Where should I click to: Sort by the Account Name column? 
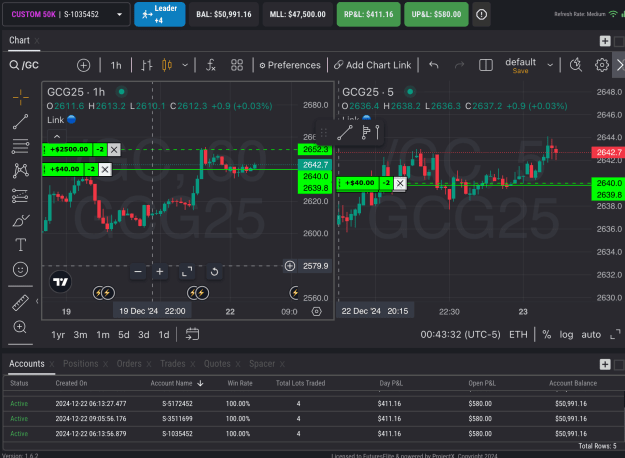[x=177, y=383]
